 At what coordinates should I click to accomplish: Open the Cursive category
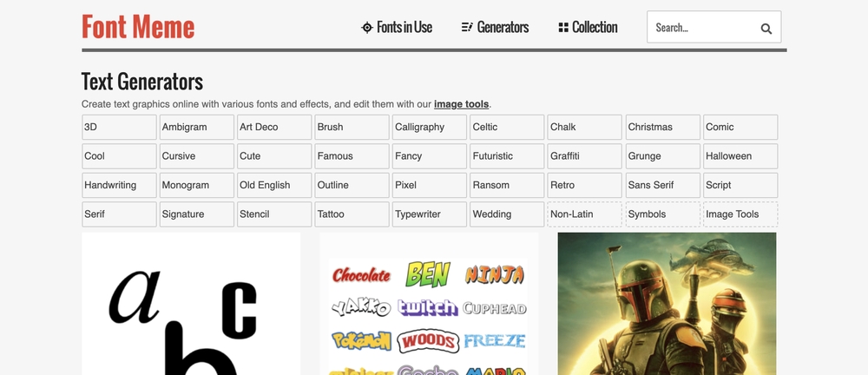tap(196, 156)
